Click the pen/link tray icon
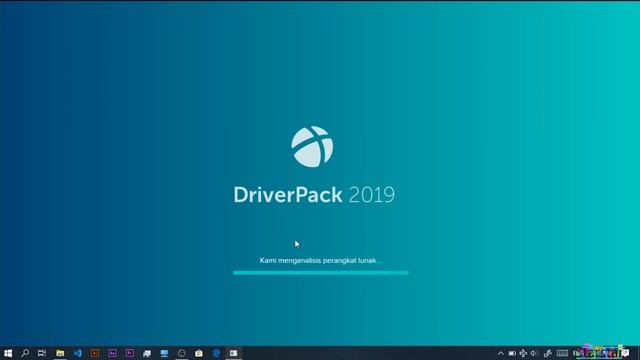The width and height of the screenshot is (640, 360). click(x=548, y=353)
